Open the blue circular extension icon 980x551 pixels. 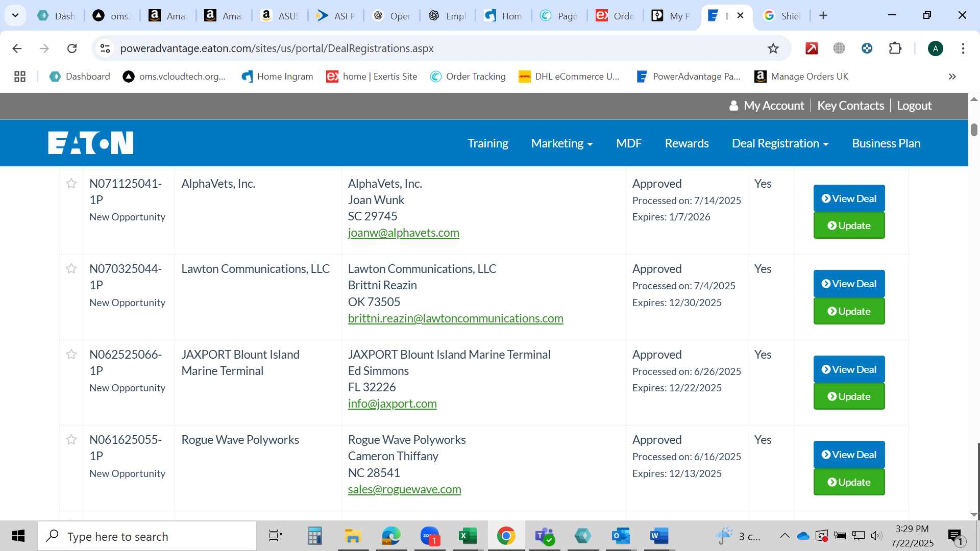[x=867, y=48]
